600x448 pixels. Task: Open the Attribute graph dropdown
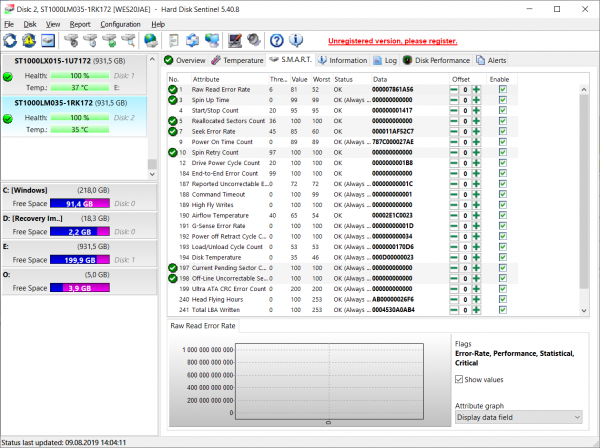point(519,416)
